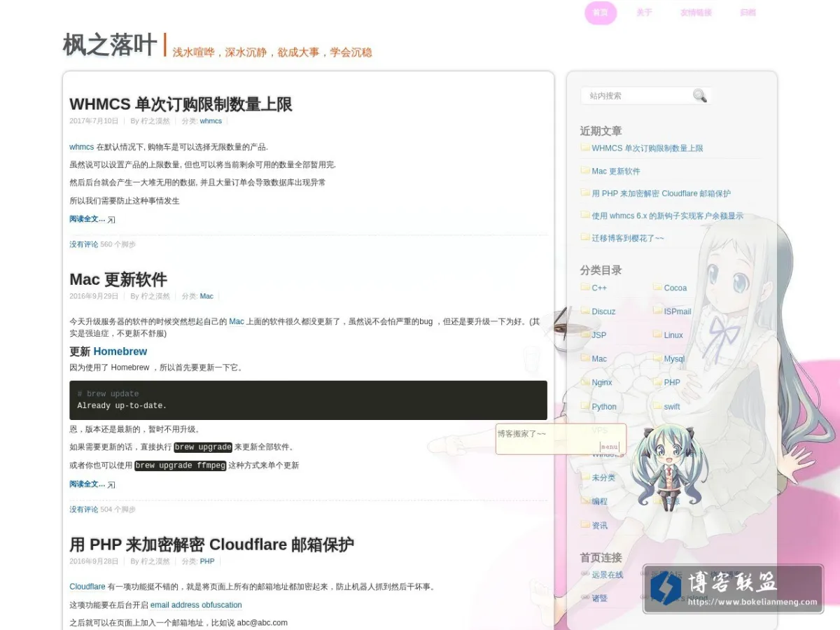Viewport: 840px width, 630px height.
Task: Open the Mac category in sidebar
Action: [x=599, y=358]
